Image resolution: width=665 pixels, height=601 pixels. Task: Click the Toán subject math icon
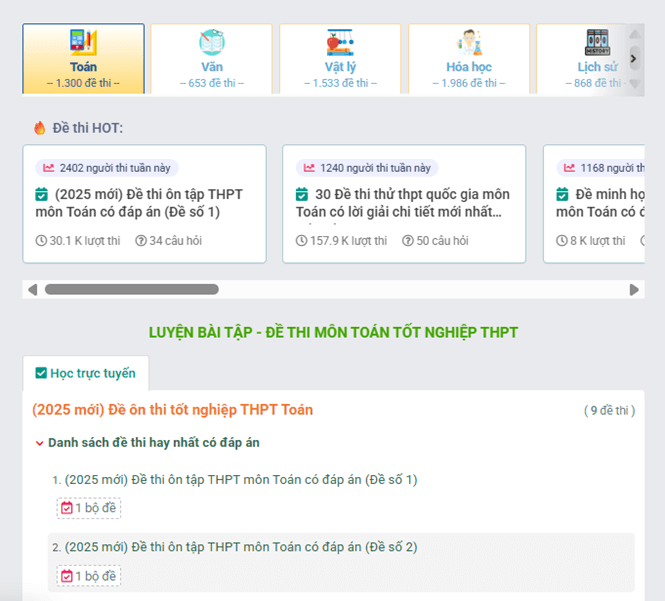tap(83, 43)
